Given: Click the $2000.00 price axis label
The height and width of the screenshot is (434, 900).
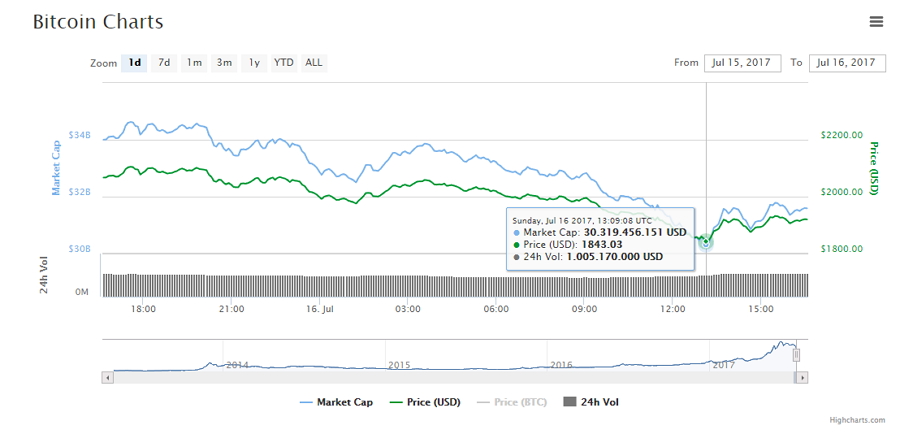Looking at the screenshot, I should (x=841, y=192).
